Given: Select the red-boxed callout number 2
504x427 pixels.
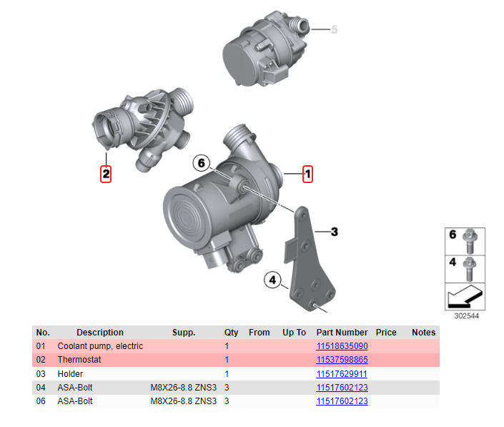Looking at the screenshot, I should point(105,173).
